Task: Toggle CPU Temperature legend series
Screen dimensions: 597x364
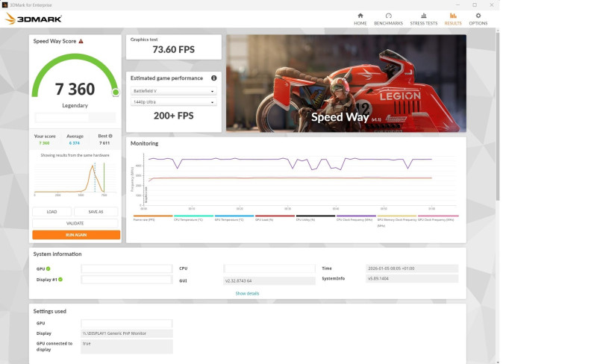Action: (x=193, y=218)
